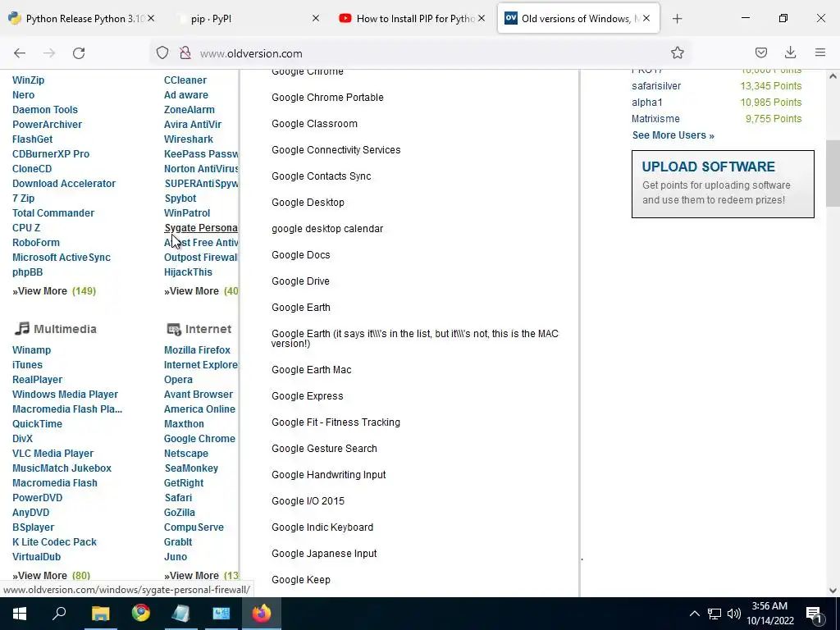Open the Save to Pocket icon
This screenshot has height=630, width=840.
[760, 52]
